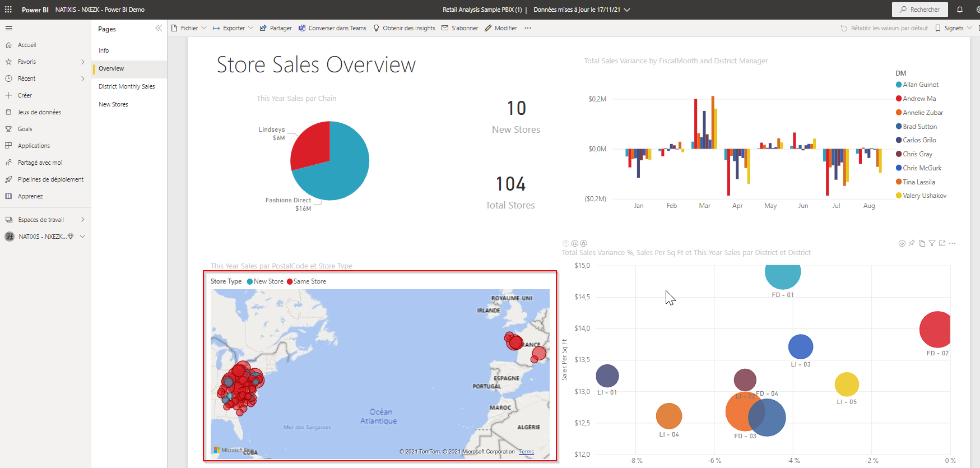Open the Signets bookmarks dropdown
The image size is (980, 468).
[954, 28]
